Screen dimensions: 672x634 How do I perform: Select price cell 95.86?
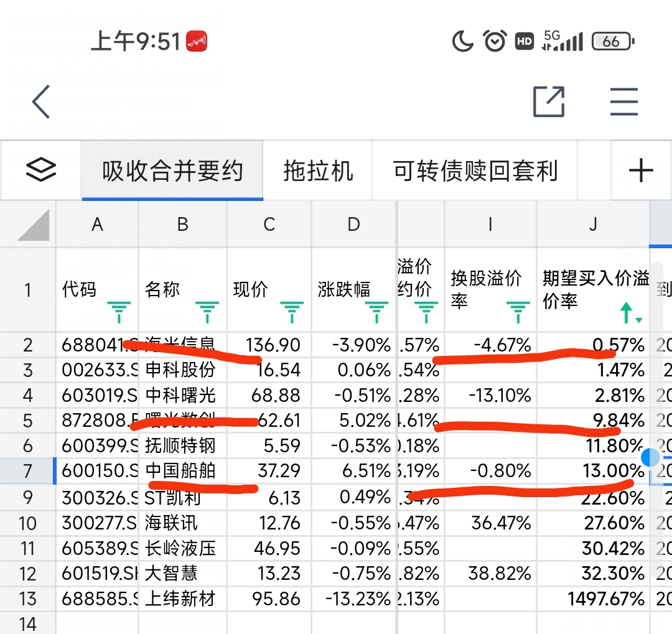point(269,599)
